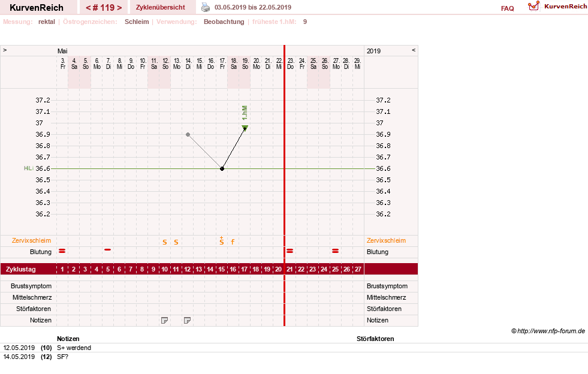Select the Zyklustag row header
The height and width of the screenshot is (374, 588).
click(x=20, y=269)
